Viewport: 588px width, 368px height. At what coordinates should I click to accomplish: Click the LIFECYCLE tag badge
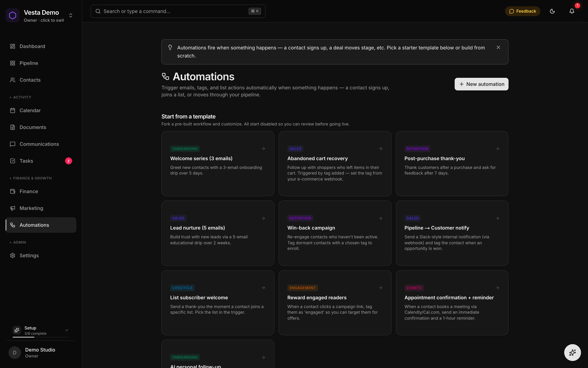[182, 288]
